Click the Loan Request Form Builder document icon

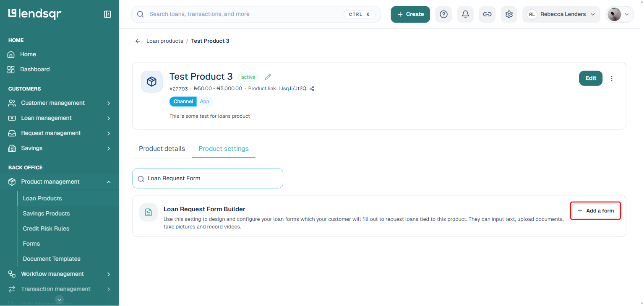click(x=149, y=213)
